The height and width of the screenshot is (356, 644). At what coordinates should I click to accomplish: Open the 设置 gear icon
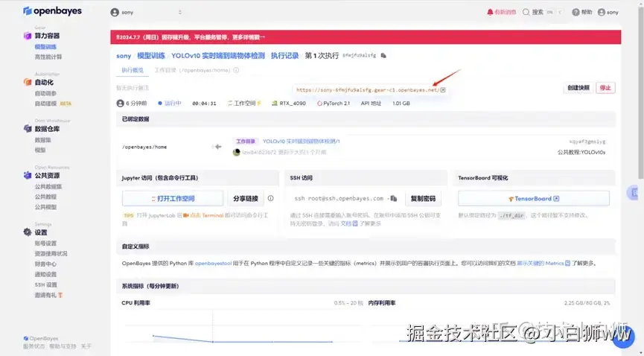click(28, 232)
